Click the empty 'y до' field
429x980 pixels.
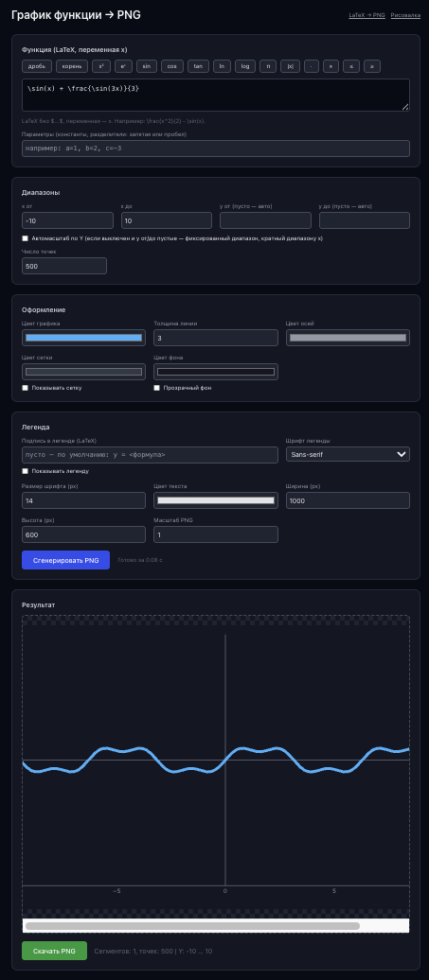365,220
